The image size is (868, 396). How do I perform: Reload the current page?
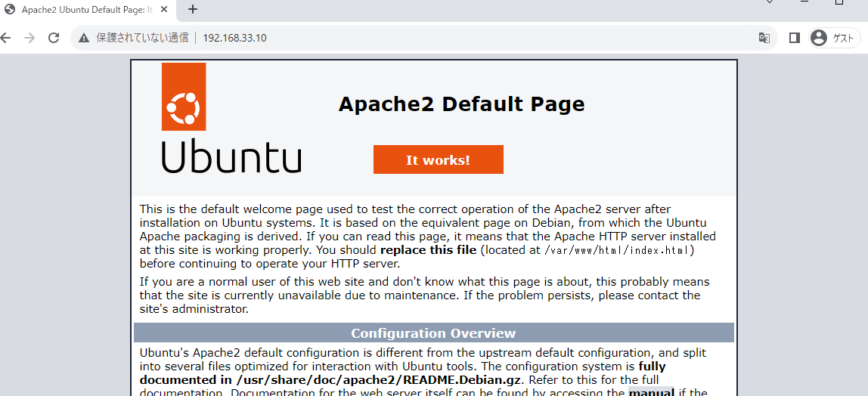tap(54, 38)
